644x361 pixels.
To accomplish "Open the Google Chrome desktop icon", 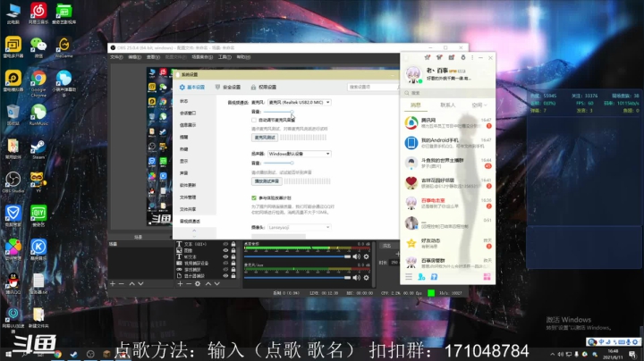I will [38, 81].
